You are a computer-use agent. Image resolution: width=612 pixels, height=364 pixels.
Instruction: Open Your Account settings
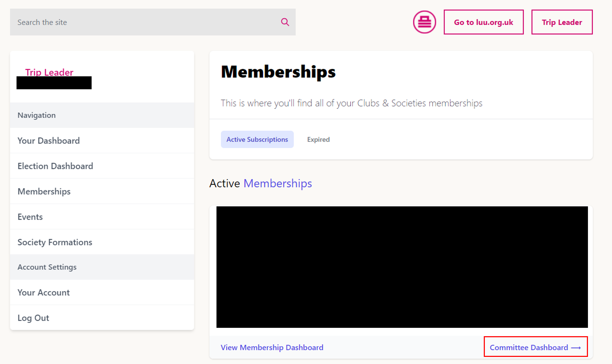tap(44, 292)
